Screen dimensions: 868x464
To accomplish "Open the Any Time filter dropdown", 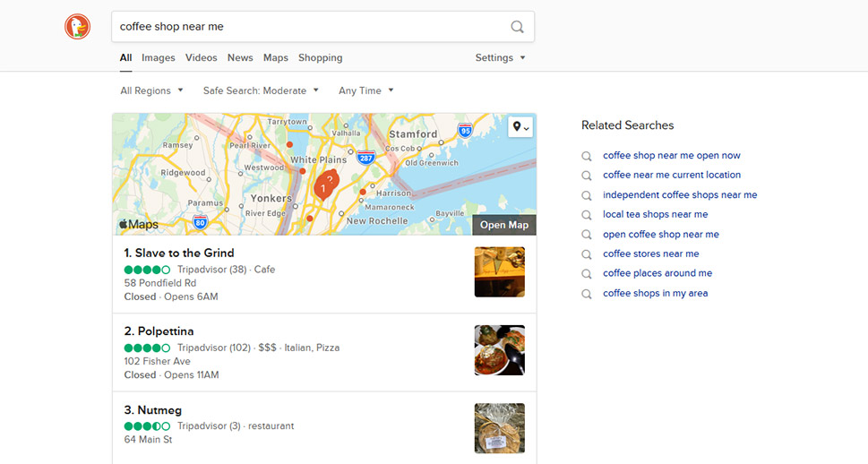I will coord(365,90).
